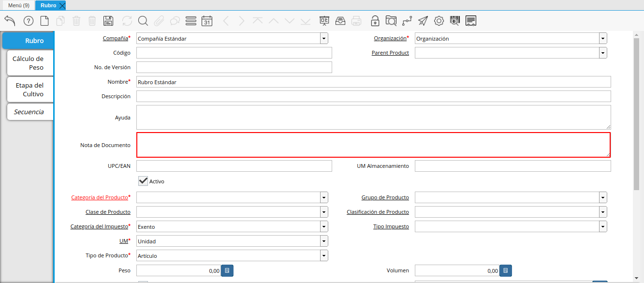This screenshot has height=283, width=644.
Task: Open the Tipo de Producto dropdown
Action: click(324, 255)
